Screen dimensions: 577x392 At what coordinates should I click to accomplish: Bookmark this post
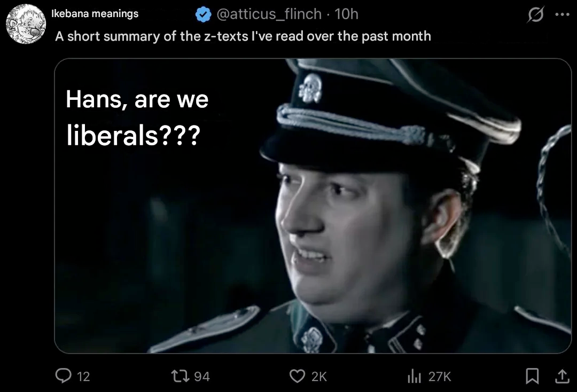532,376
